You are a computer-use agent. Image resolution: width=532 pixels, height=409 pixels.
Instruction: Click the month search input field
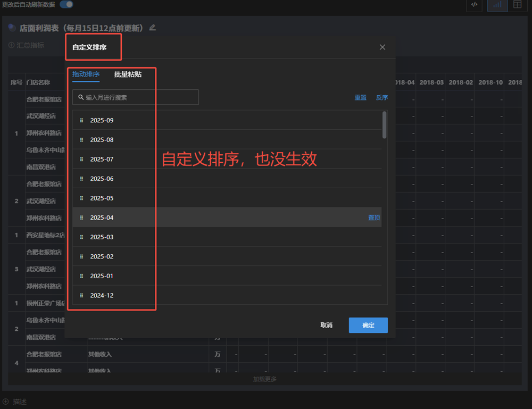pos(136,97)
